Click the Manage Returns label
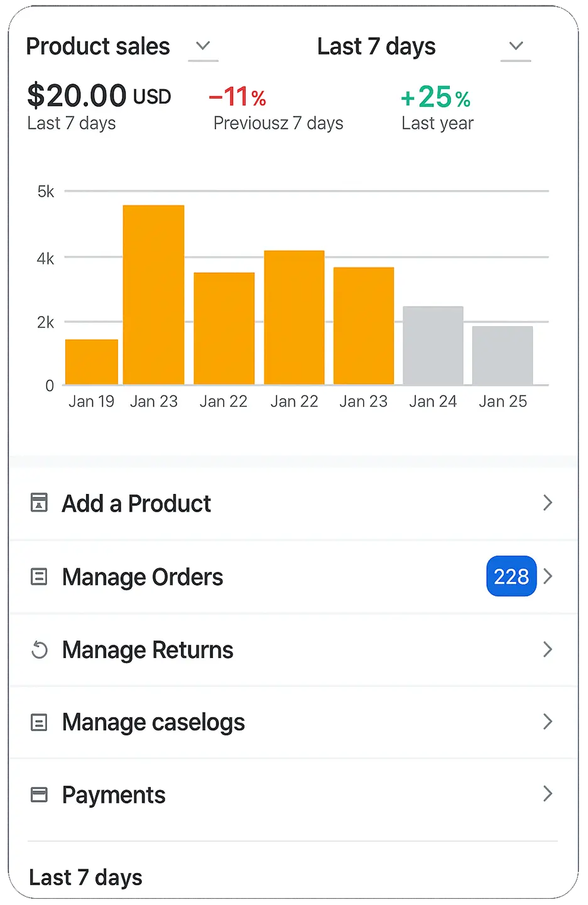The height and width of the screenshot is (905, 588). pos(148,650)
